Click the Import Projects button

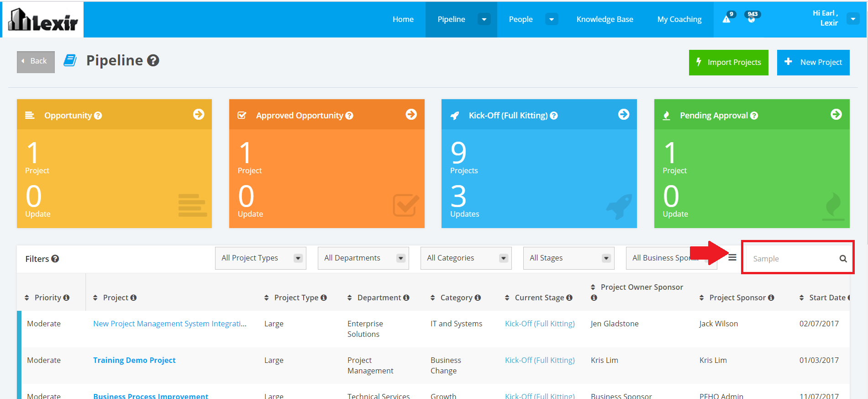(x=729, y=63)
